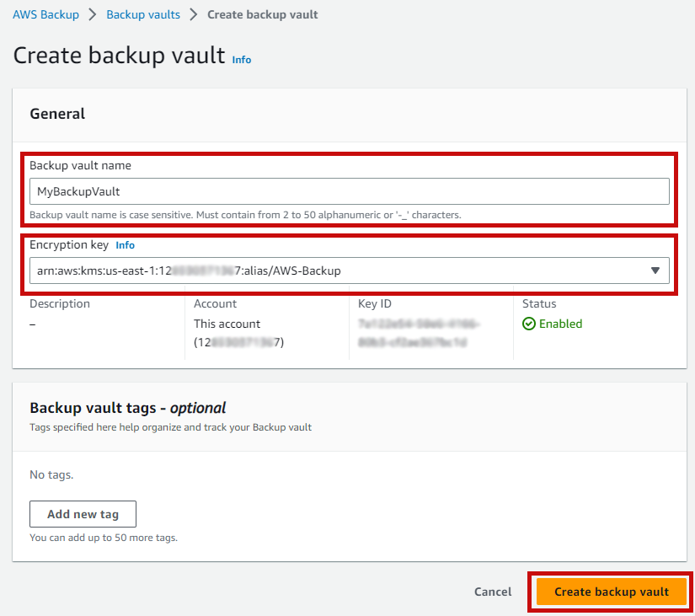Click the chevron after Backup vaults

[x=193, y=14]
